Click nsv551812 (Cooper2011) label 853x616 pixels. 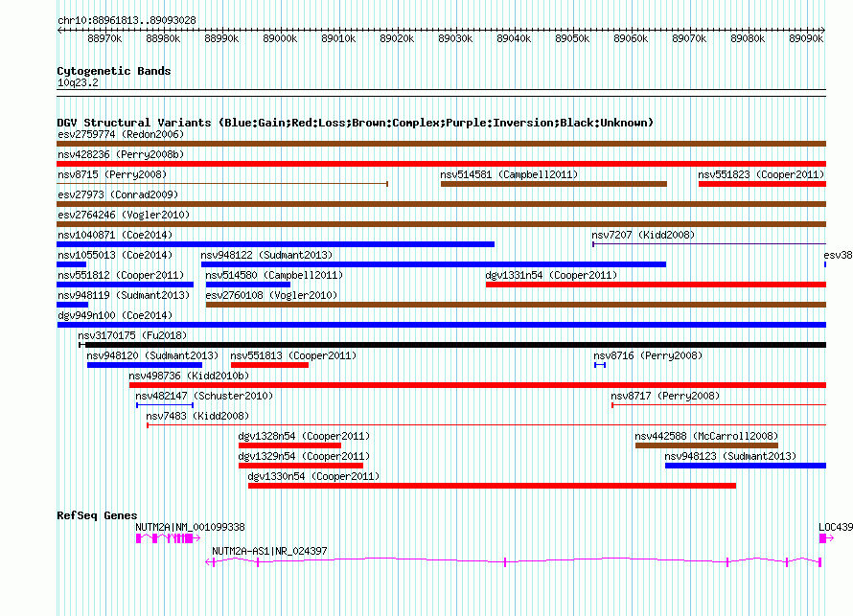point(121,275)
